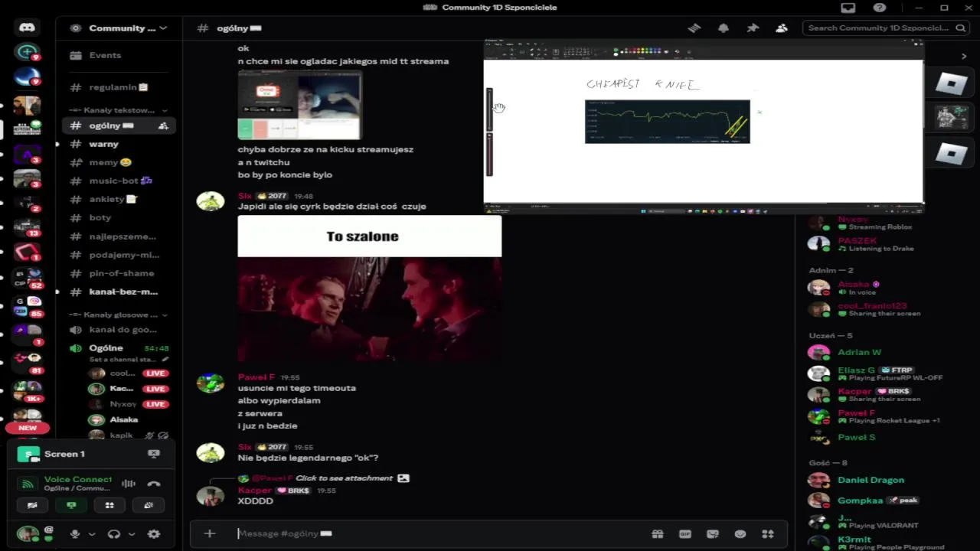Image resolution: width=980 pixels, height=551 pixels.
Task: Click to see attachment reply link
Action: pyautogui.click(x=344, y=478)
